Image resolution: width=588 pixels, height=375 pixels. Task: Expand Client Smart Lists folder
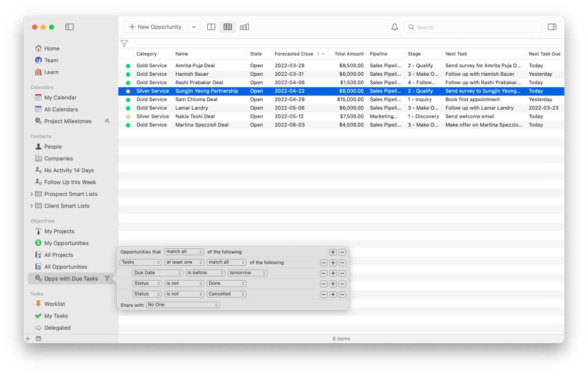pyautogui.click(x=31, y=206)
